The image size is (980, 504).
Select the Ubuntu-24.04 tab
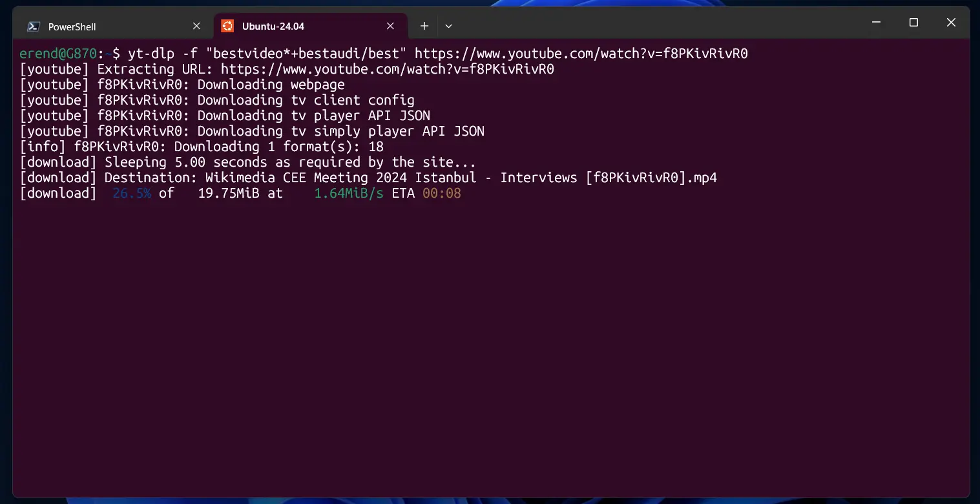310,26
